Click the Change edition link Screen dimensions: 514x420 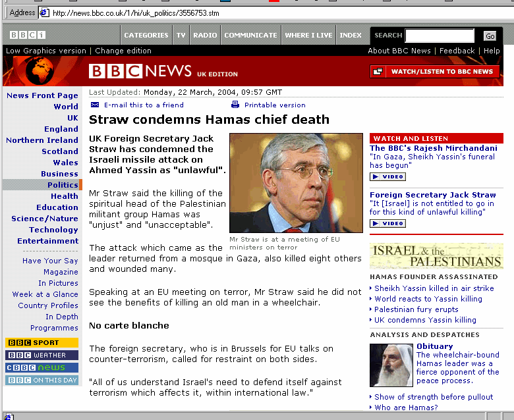pos(123,51)
